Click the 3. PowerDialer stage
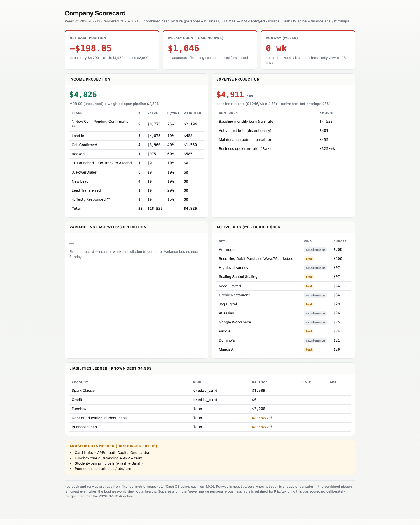420x525 pixels. pyautogui.click(x=84, y=172)
